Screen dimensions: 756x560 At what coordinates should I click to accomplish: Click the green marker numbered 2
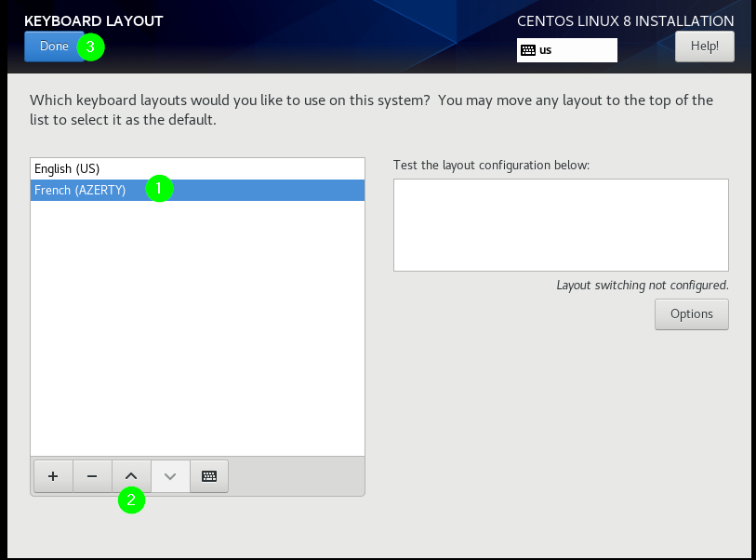[131, 500]
